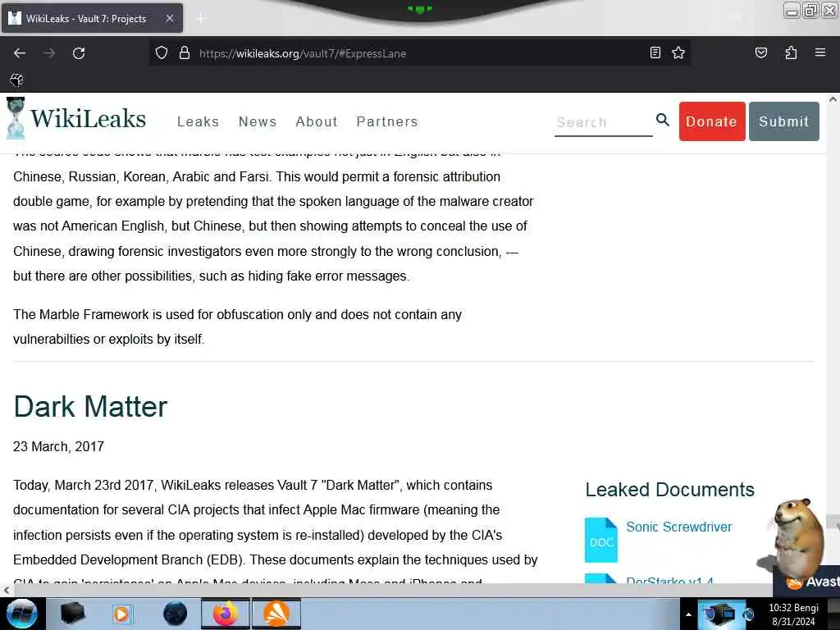Click the Dark Matter heading
The width and height of the screenshot is (840, 630).
(90, 407)
